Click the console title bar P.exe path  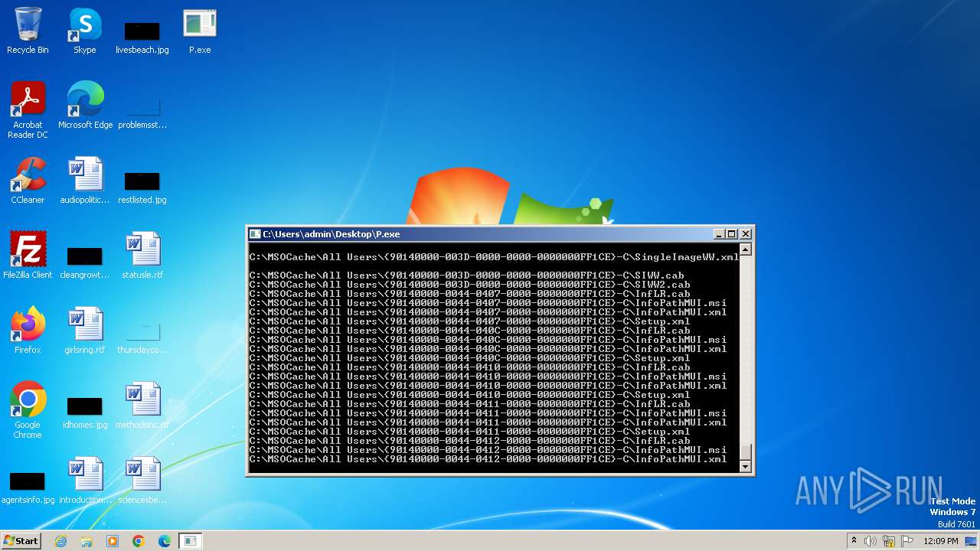331,234
